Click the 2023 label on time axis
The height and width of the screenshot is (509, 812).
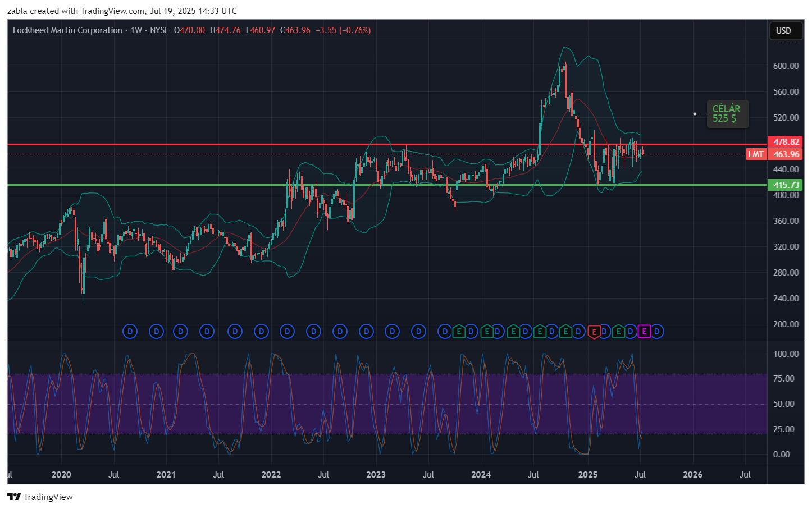tap(376, 475)
